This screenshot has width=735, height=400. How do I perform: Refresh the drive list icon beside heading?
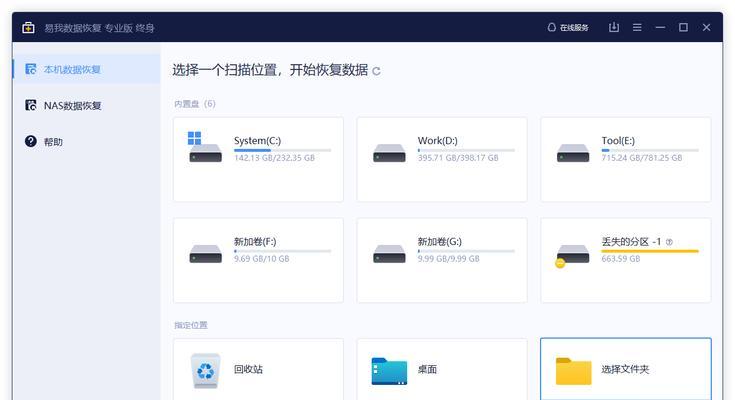coord(376,71)
